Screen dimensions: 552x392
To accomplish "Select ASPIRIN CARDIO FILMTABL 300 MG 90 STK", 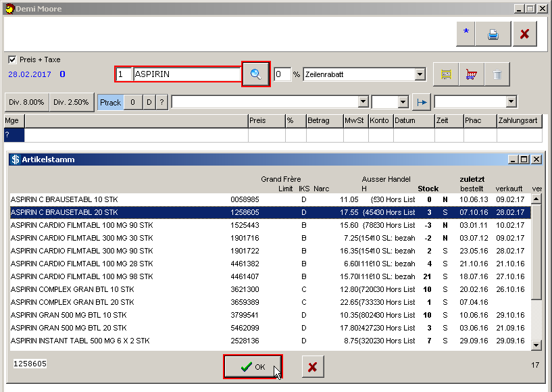I will [270, 251].
